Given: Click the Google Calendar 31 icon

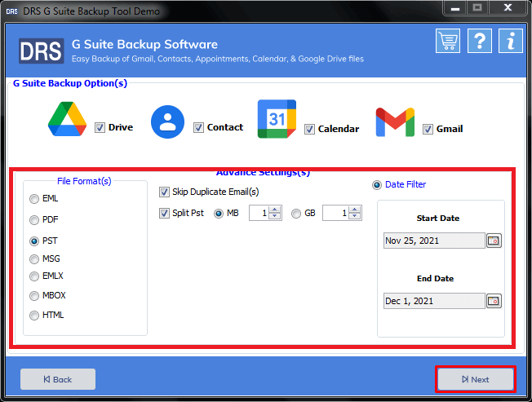Looking at the screenshot, I should (277, 119).
